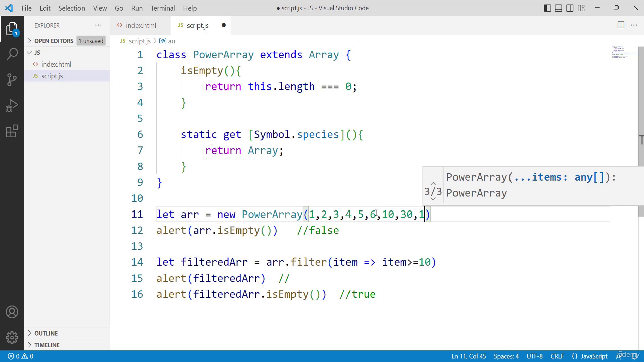Viewport: 644px width, 362px height.
Task: Select the script.js editor tab
Action: click(x=201, y=25)
